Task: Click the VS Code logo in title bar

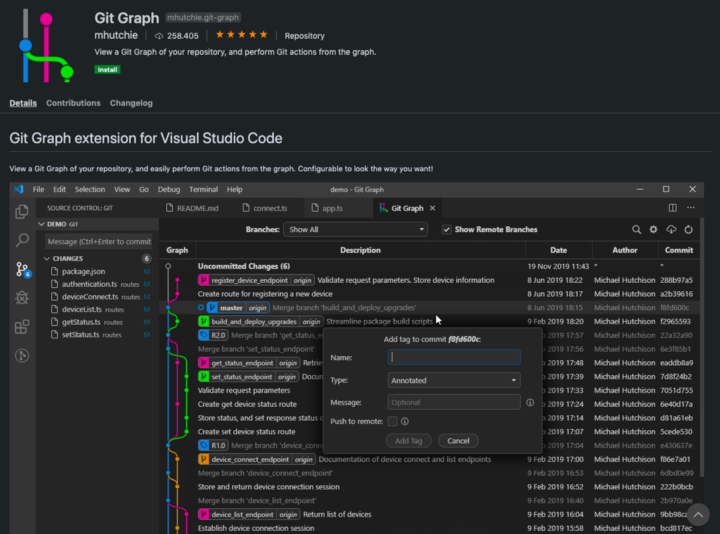Action: [x=19, y=189]
